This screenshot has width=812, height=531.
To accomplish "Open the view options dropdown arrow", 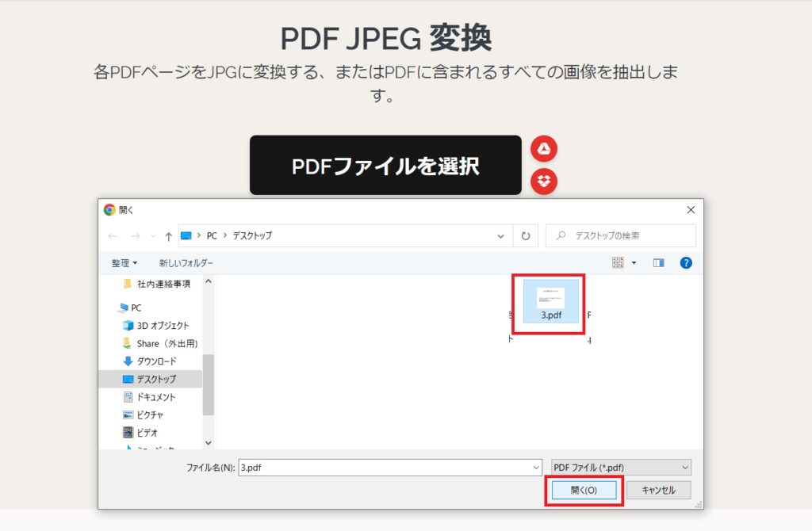I will coord(634,263).
